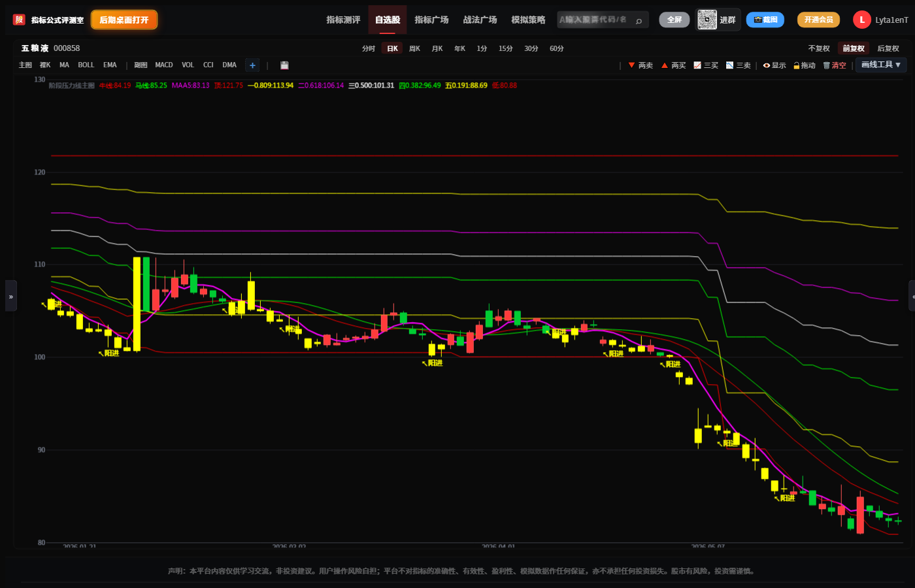The height and width of the screenshot is (588, 915).
Task: Click the 0.809:113.94 legend value
Action: coord(271,86)
